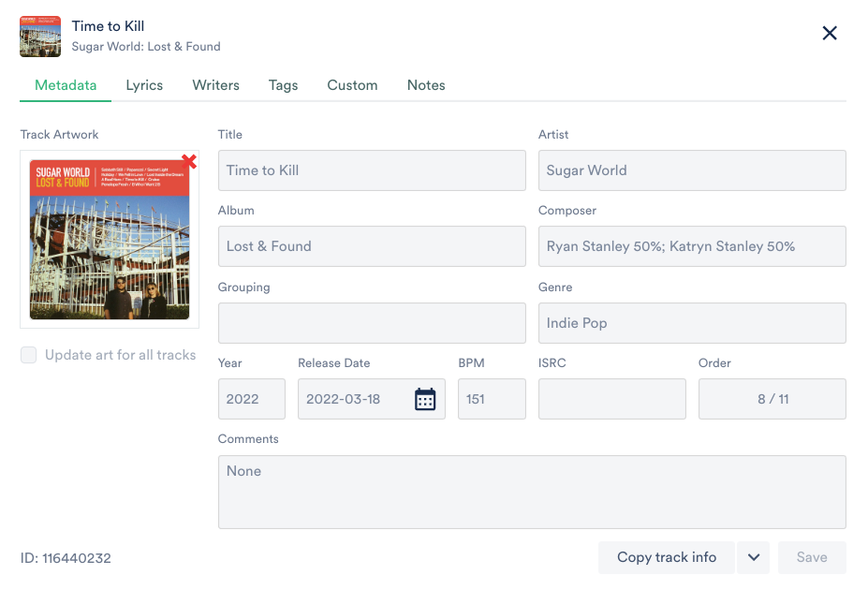
Task: Focus the Genre field showing Indie Pop
Action: point(691,323)
